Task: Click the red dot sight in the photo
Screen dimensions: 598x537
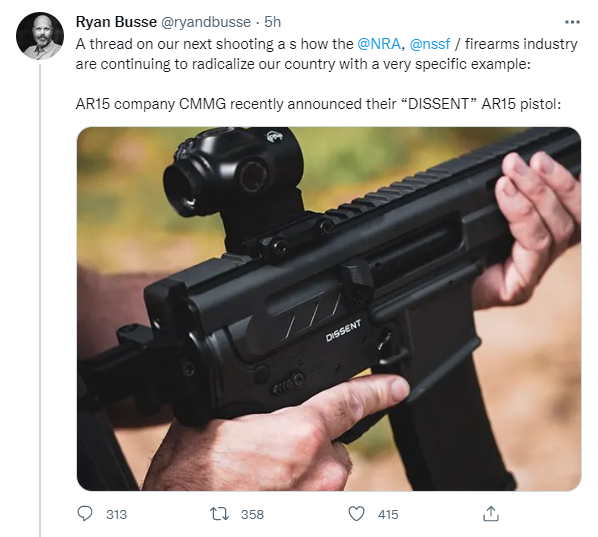Action: [x=233, y=172]
